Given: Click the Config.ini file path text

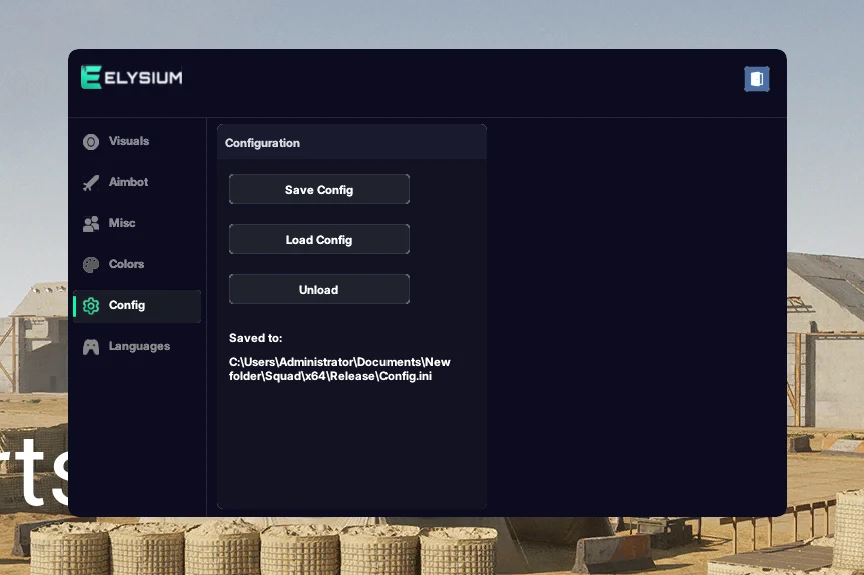Looking at the screenshot, I should pyautogui.click(x=339, y=369).
